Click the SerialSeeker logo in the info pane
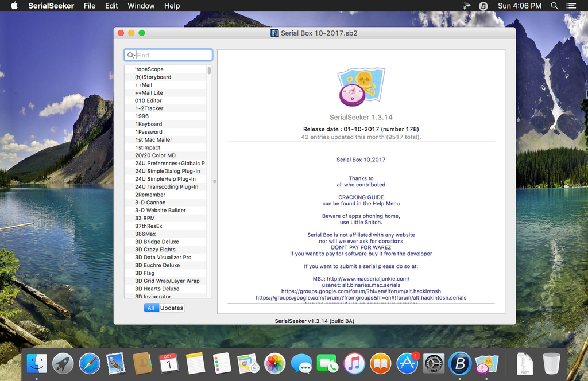This screenshot has width=588, height=381. (x=361, y=87)
